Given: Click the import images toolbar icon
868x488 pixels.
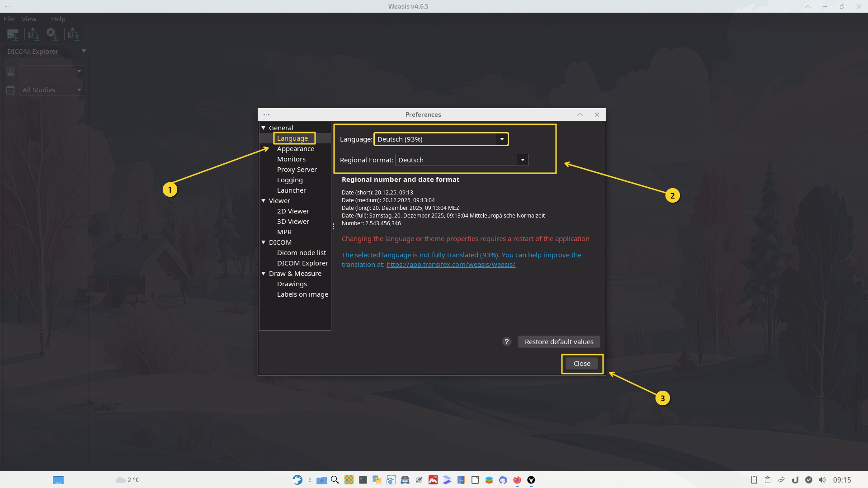Looking at the screenshot, I should (x=13, y=34).
